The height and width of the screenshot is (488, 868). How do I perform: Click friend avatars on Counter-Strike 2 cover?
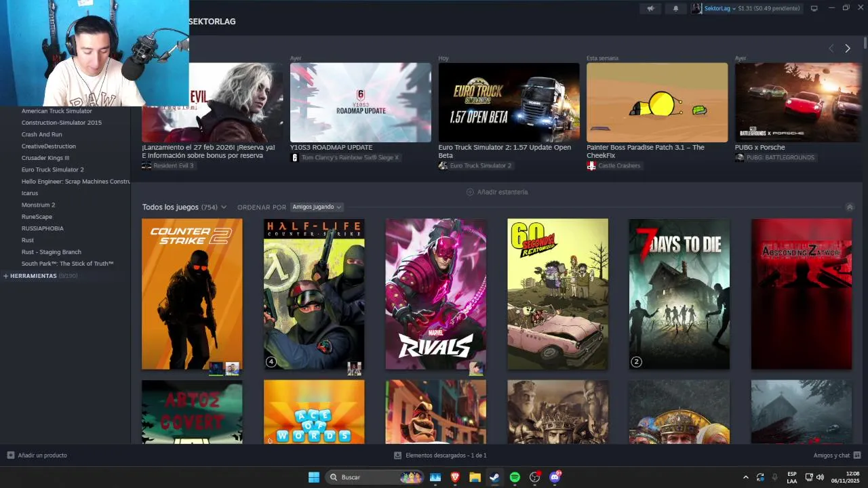click(x=224, y=368)
